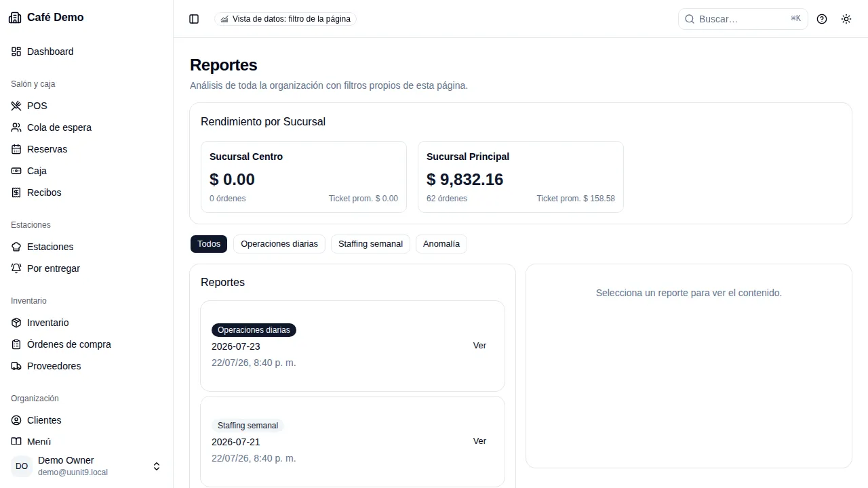Click the Por entregar bell icon
Image resolution: width=868 pixels, height=488 pixels.
pyautogui.click(x=16, y=268)
